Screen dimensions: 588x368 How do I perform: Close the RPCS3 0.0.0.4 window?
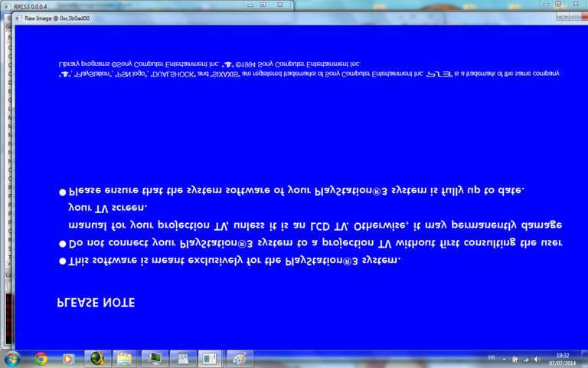coord(279,5)
